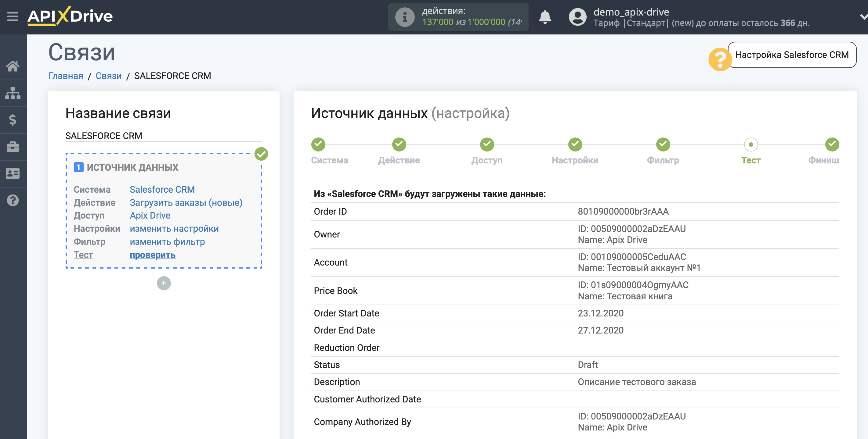Select Status value Draft
868x439 pixels.
[x=588, y=365]
